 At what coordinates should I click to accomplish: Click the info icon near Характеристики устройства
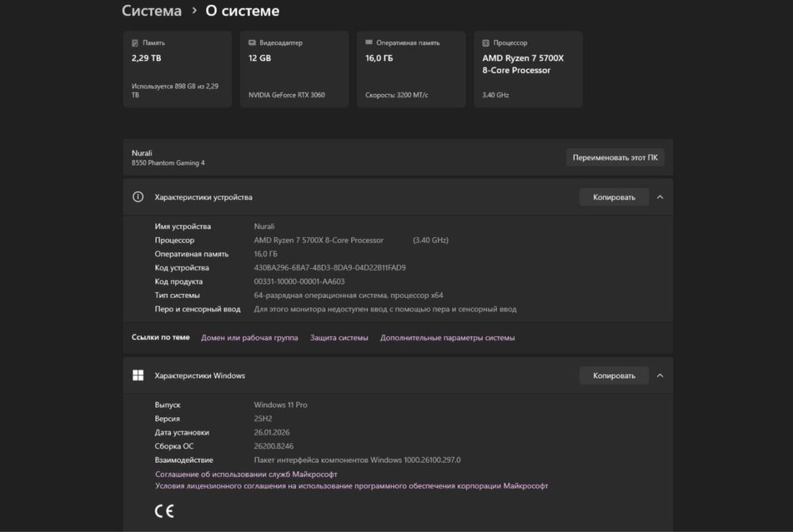coord(138,197)
